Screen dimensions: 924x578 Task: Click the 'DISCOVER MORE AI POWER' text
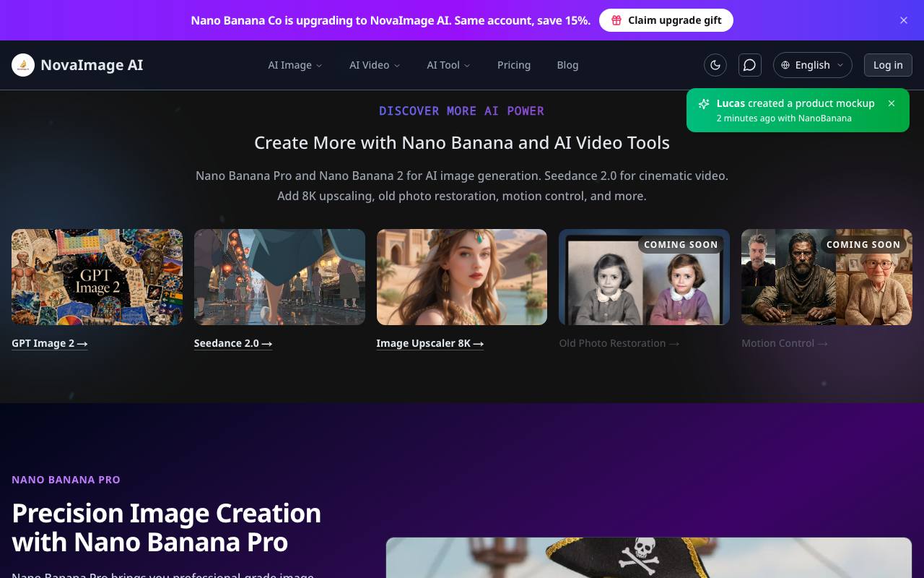462,111
